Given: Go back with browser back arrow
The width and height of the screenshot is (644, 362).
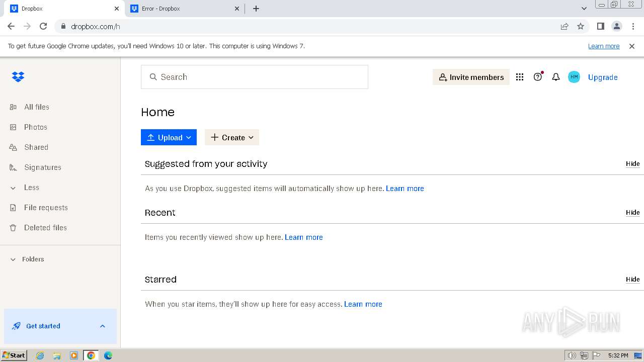Looking at the screenshot, I should tap(11, 26).
